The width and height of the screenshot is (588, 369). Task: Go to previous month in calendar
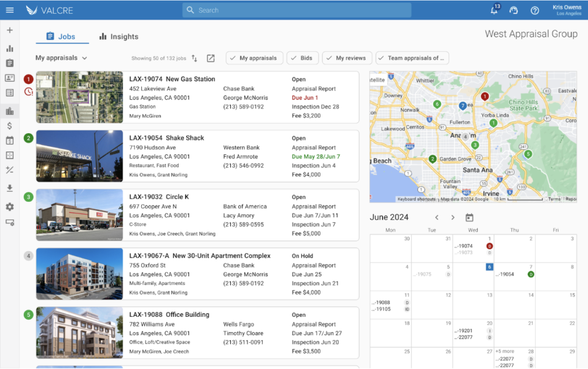pos(436,217)
